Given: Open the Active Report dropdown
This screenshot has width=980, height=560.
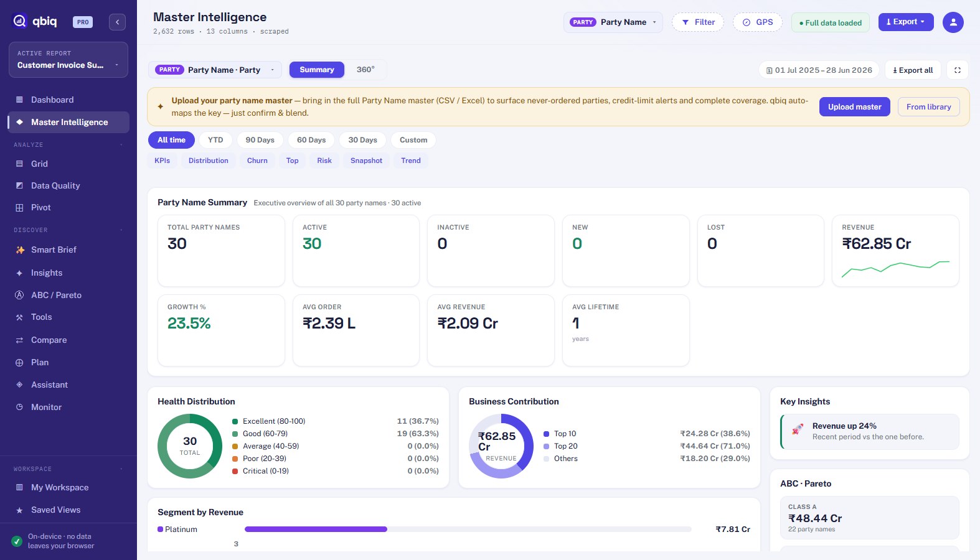Looking at the screenshot, I should coord(68,60).
